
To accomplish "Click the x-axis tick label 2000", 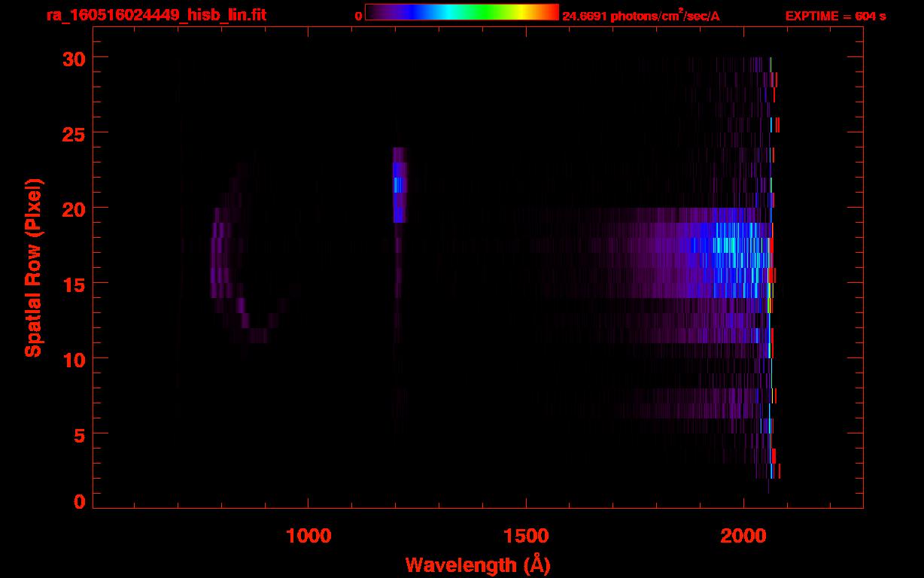I will pyautogui.click(x=743, y=535).
